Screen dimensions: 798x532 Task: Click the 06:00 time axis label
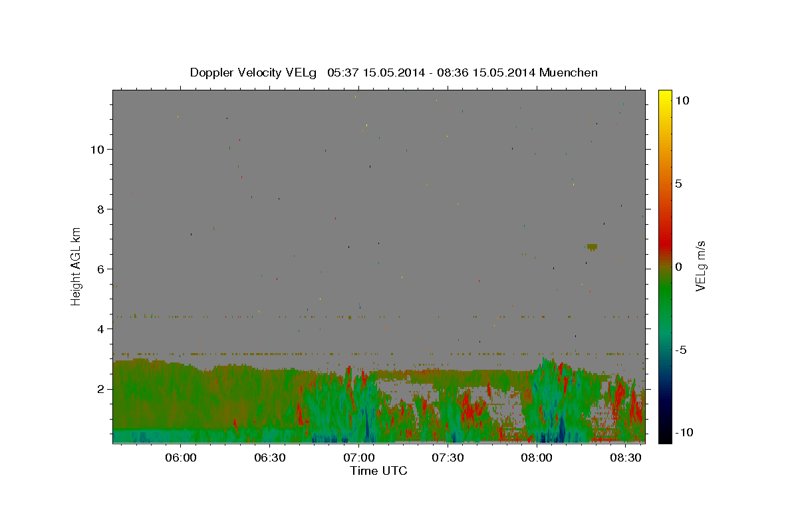181,458
